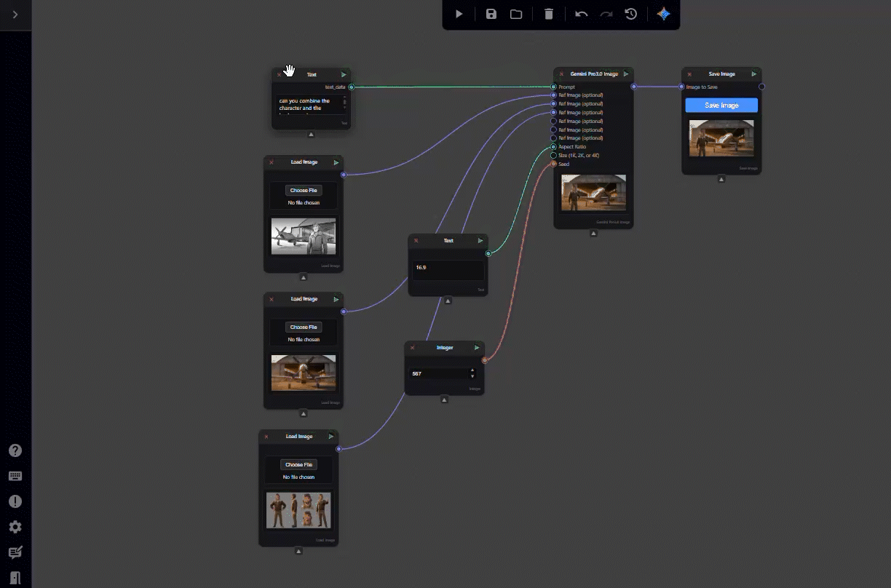Run the Gemini Pro3.0 Image node play arrow
Viewport: 891px width, 588px height.
pyautogui.click(x=626, y=74)
